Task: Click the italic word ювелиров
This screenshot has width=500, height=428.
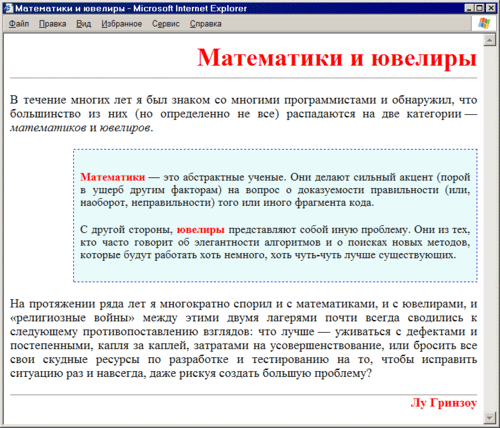Action: click(125, 128)
